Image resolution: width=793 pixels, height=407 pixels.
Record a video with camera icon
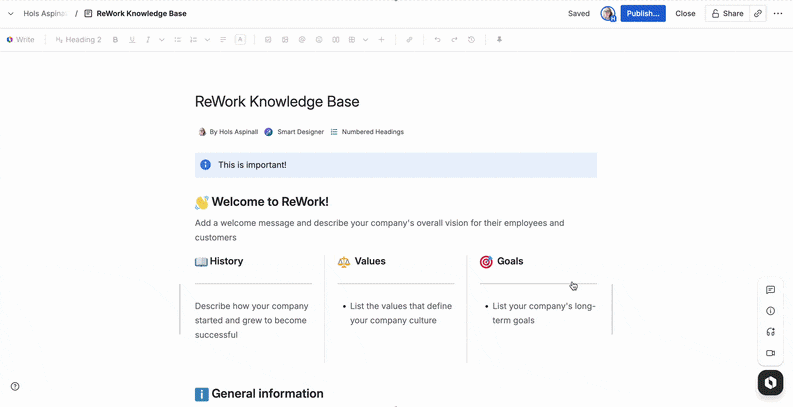(x=770, y=353)
